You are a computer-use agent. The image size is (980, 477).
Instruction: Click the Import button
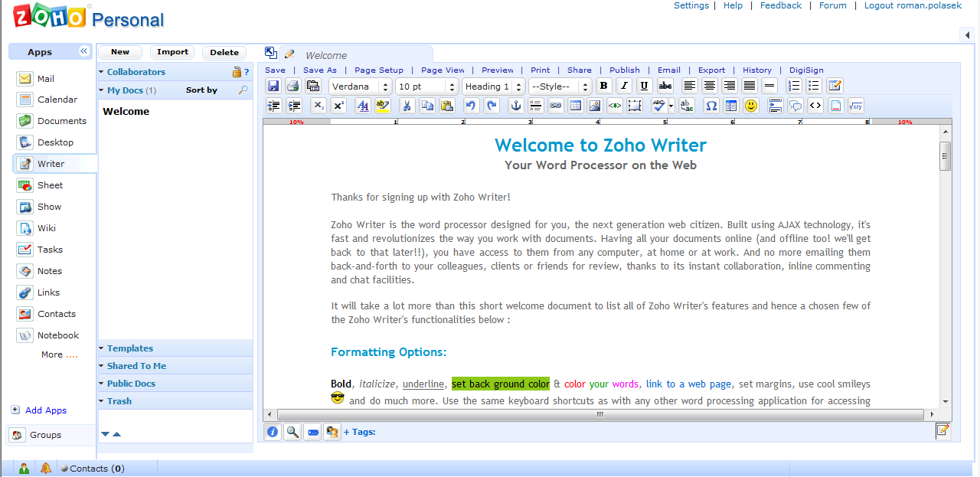pyautogui.click(x=172, y=52)
